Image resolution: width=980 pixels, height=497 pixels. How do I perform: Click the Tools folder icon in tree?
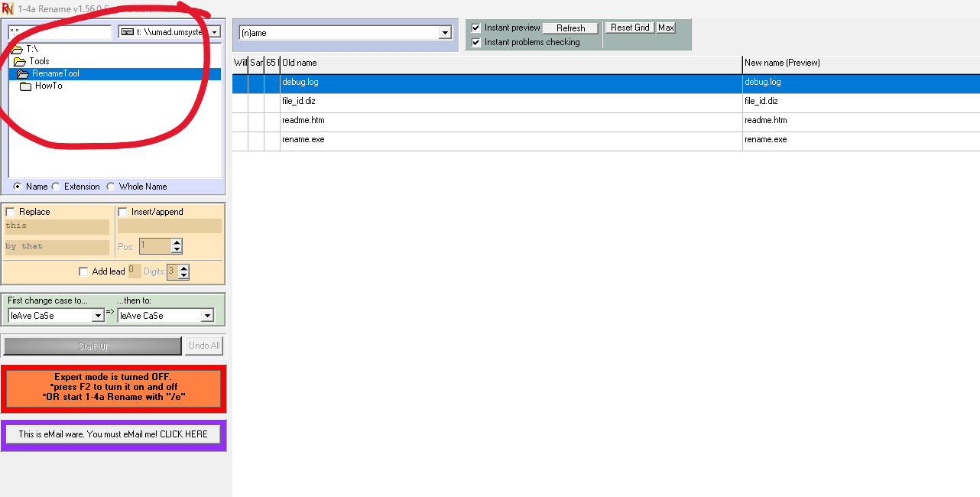(20, 61)
